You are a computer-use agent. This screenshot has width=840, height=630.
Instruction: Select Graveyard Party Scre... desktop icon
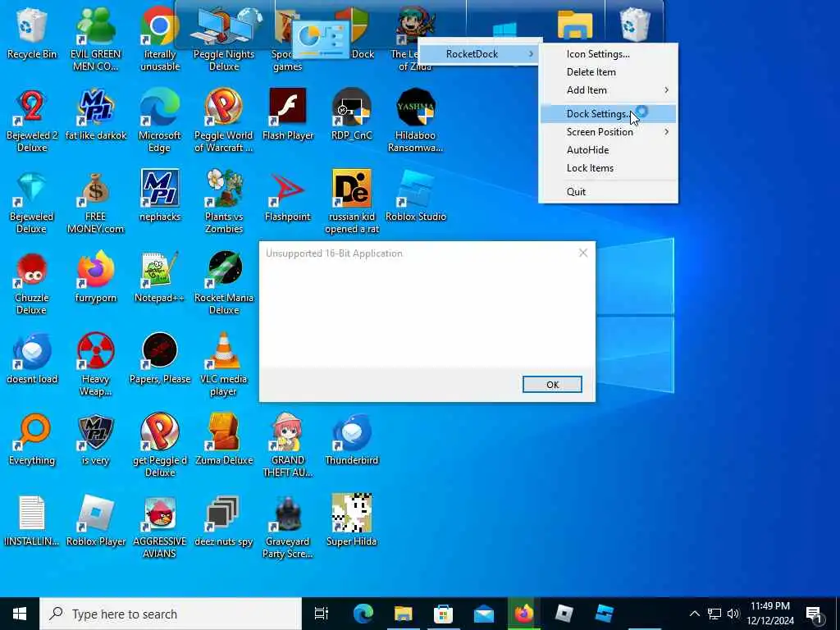288,527
